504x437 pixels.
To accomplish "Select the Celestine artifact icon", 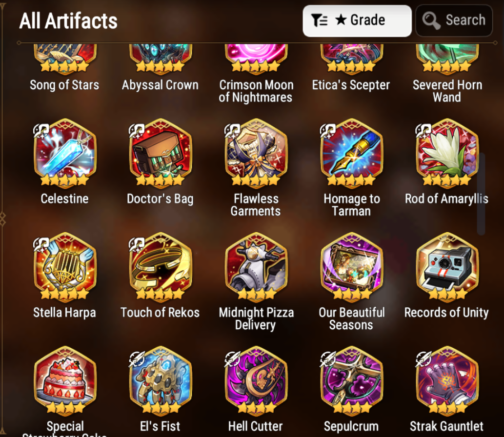I will coord(64,153).
